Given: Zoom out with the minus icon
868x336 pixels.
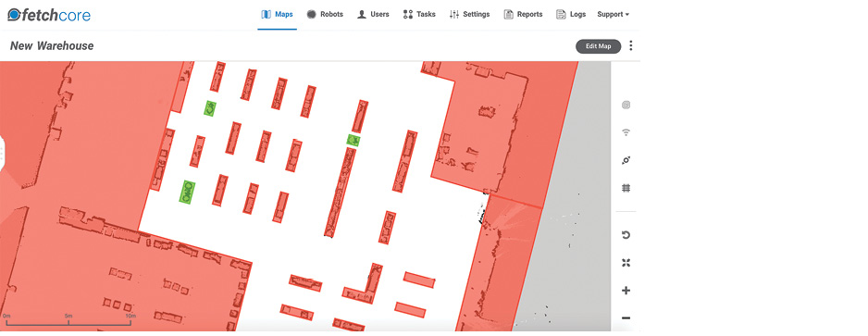Looking at the screenshot, I should pyautogui.click(x=626, y=318).
